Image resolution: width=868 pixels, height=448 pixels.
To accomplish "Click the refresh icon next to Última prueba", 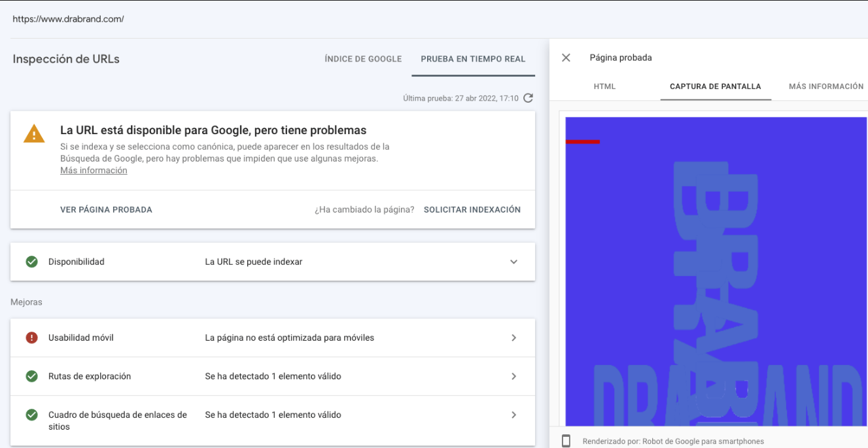I will [x=529, y=98].
